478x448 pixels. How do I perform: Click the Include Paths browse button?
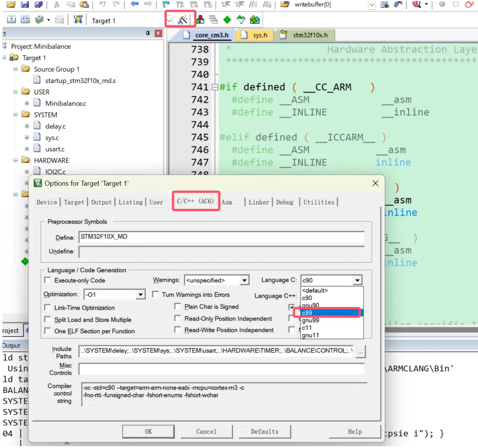click(360, 352)
